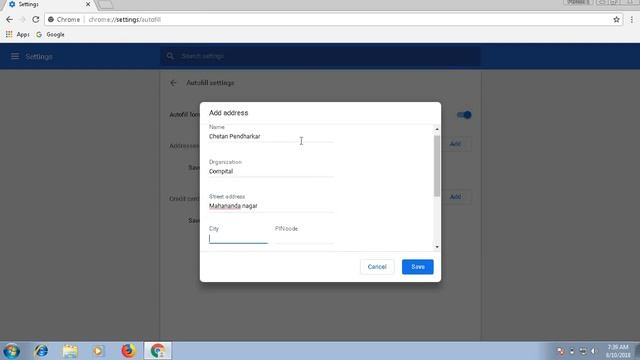640x360 pixels.
Task: Edit the Organization field Compital
Action: click(271, 171)
